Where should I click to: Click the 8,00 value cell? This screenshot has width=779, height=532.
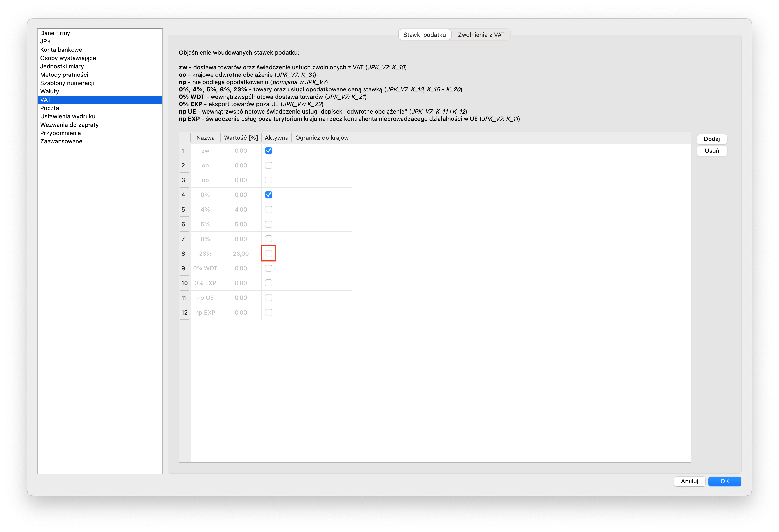tap(241, 239)
